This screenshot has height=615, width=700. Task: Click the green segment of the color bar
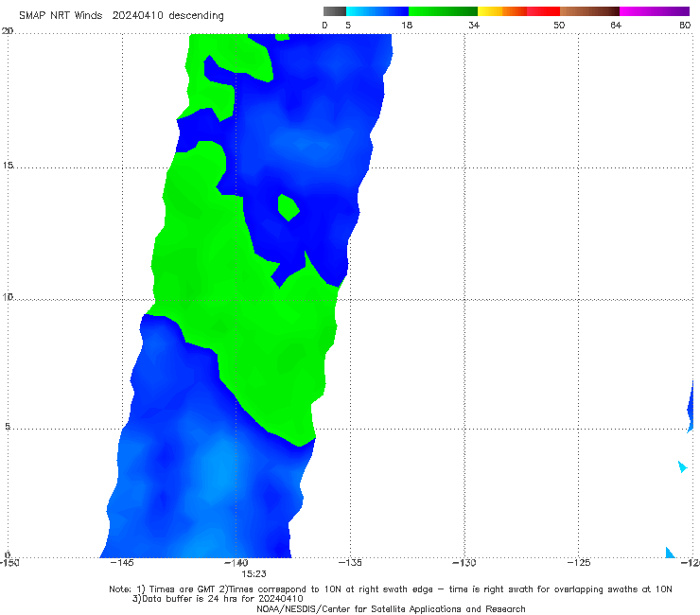click(443, 11)
